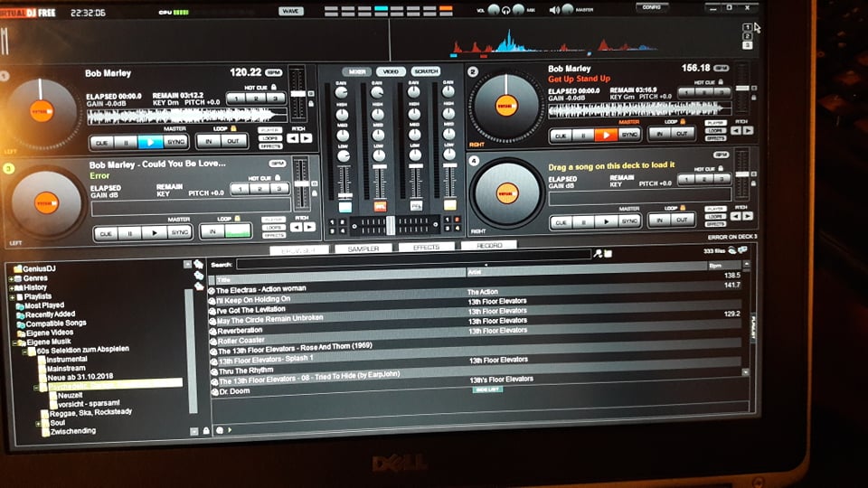This screenshot has height=488, width=868.
Task: Trigger hot cue 2 on deck 1
Action: point(256,99)
